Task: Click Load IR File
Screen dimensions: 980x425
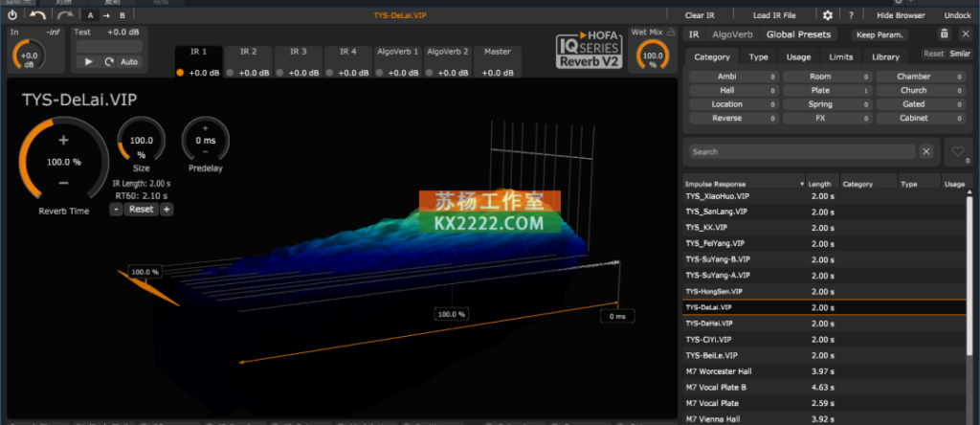Action: click(773, 15)
